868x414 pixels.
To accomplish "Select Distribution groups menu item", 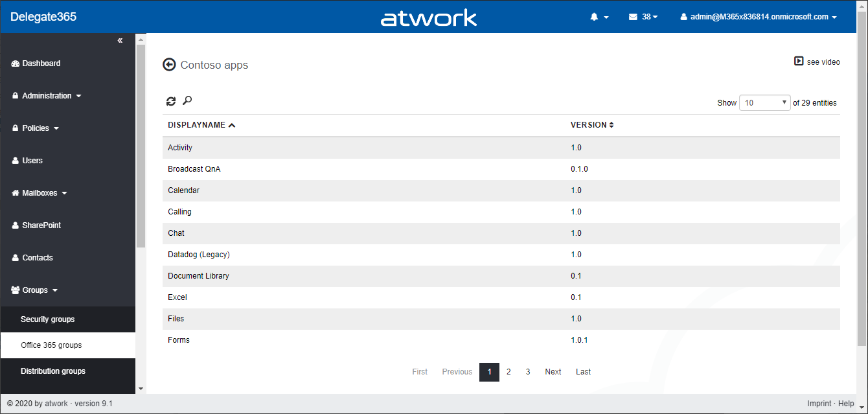I will point(53,371).
